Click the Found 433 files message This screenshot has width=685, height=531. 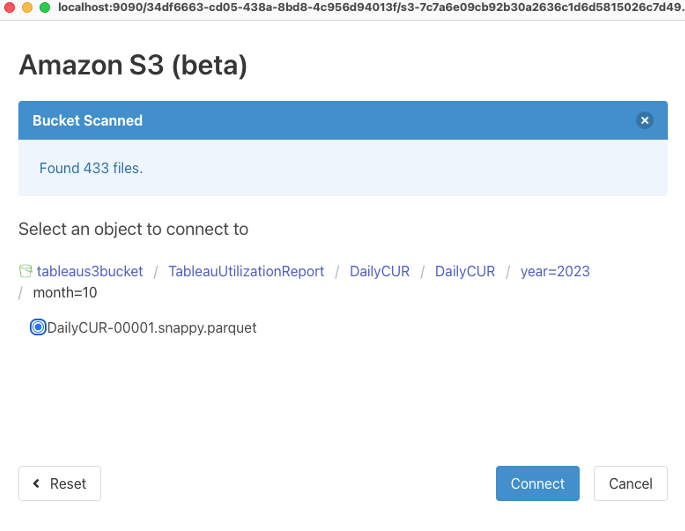[91, 168]
